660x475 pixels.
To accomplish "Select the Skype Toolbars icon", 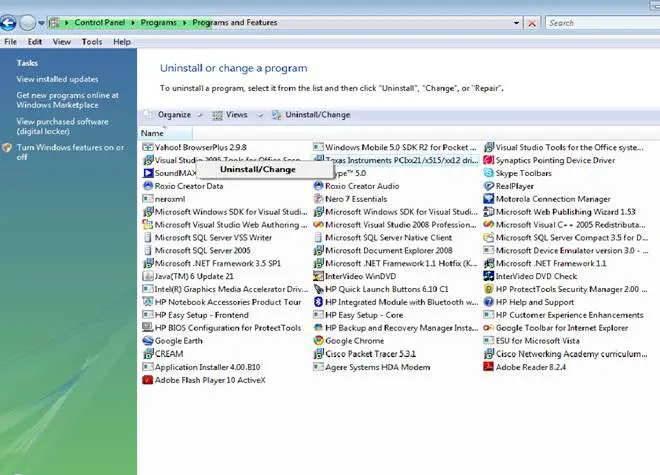I will (489, 173).
